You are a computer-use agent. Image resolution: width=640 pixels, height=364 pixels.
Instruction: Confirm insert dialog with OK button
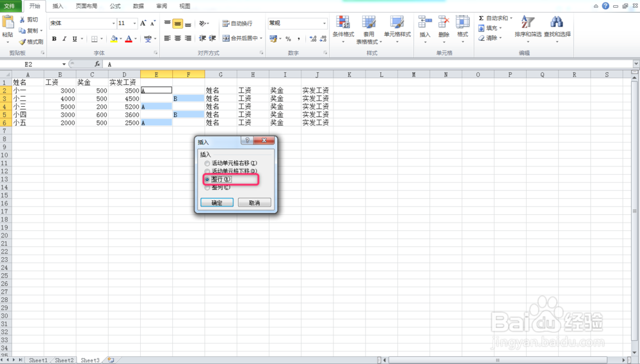(x=217, y=203)
